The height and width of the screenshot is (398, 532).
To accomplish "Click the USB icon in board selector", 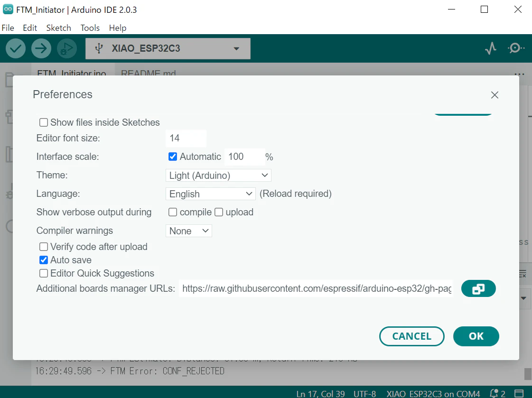I will coord(99,48).
